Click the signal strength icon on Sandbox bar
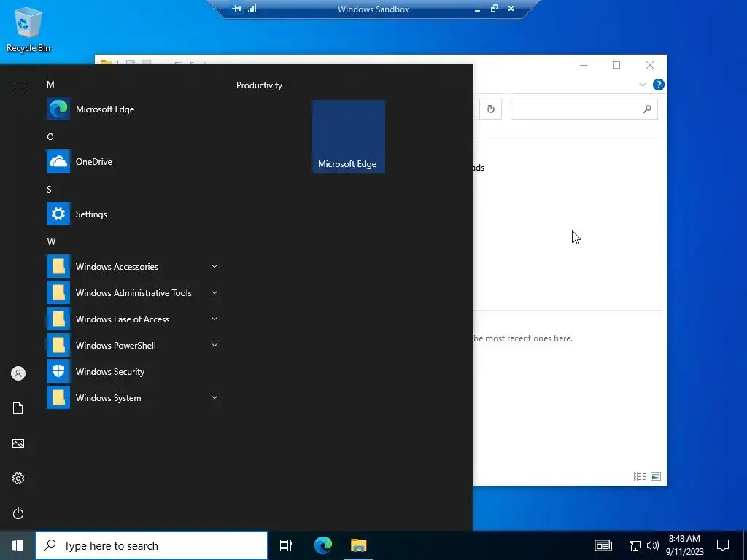The height and width of the screenshot is (560, 747). (252, 9)
